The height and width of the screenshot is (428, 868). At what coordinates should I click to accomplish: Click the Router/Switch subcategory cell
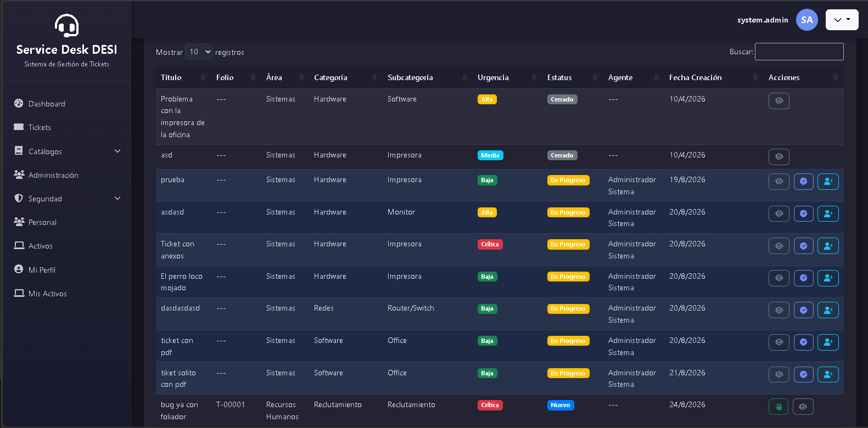[x=411, y=308]
